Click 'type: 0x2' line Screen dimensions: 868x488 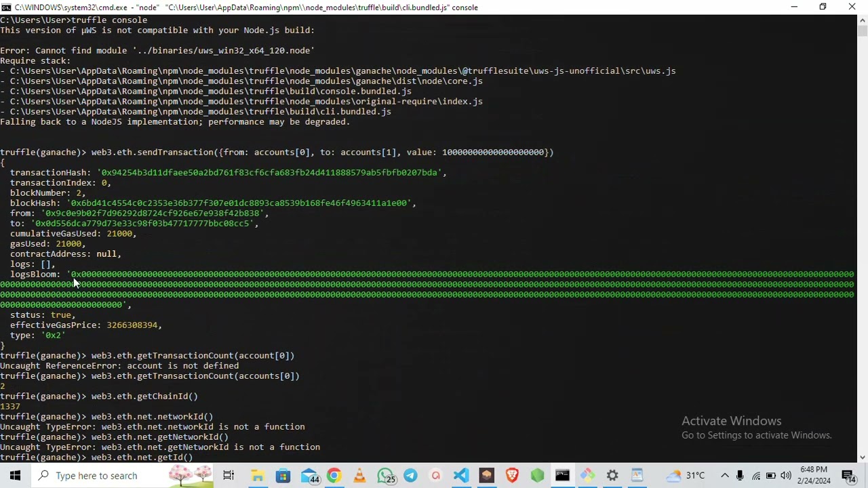[x=37, y=335]
